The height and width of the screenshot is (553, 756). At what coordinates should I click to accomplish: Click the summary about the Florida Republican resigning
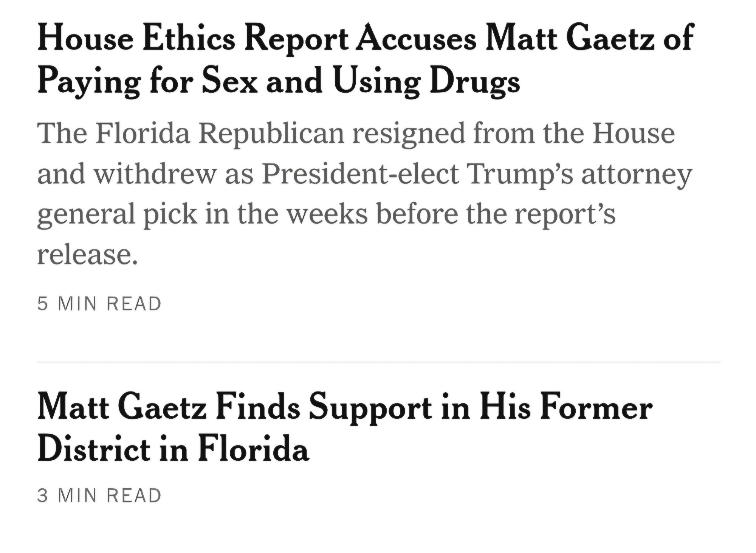pyautogui.click(x=365, y=194)
